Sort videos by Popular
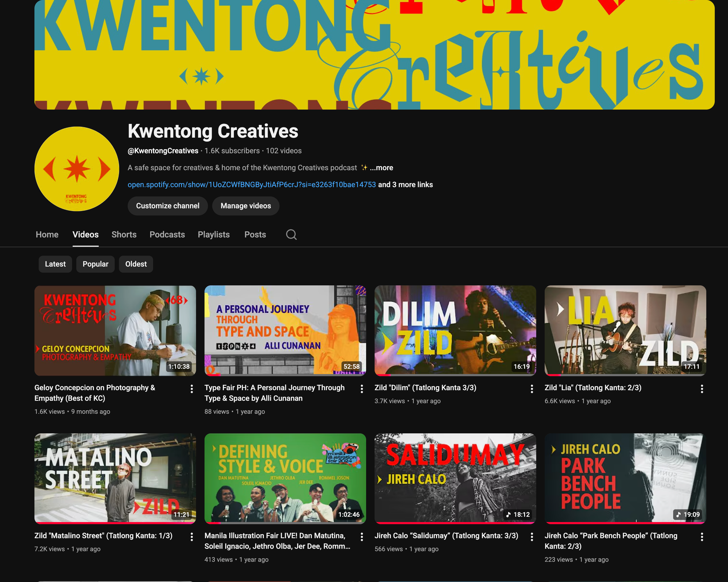The image size is (728, 582). tap(95, 264)
